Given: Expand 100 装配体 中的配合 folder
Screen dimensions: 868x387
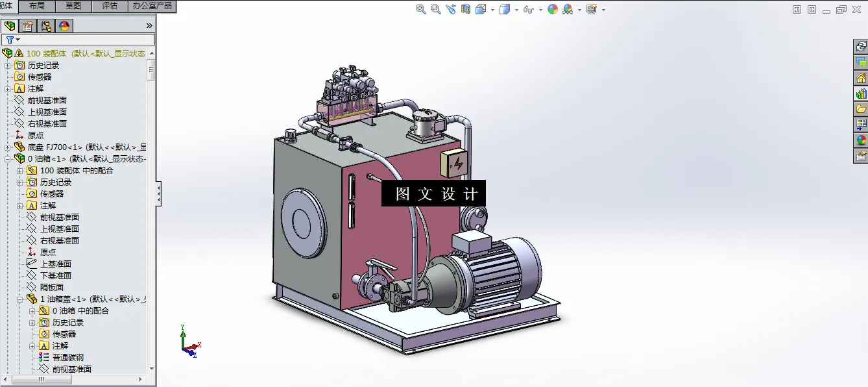Looking at the screenshot, I should pyautogui.click(x=20, y=170).
